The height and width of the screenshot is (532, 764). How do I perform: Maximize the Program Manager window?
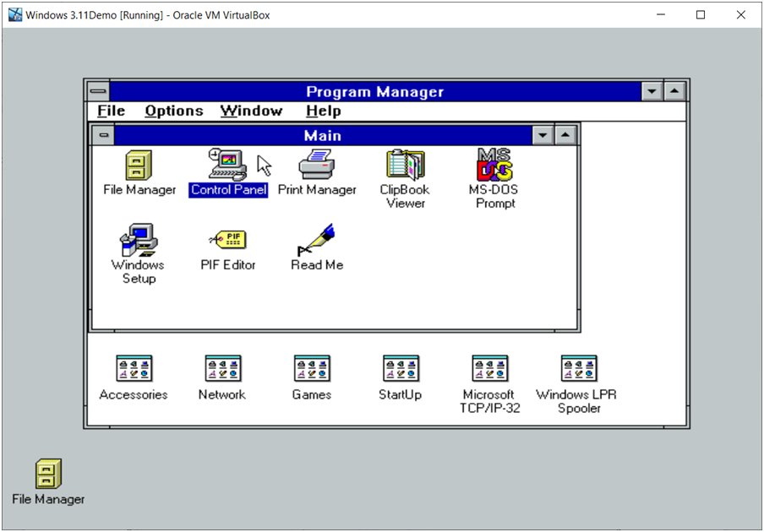point(674,91)
